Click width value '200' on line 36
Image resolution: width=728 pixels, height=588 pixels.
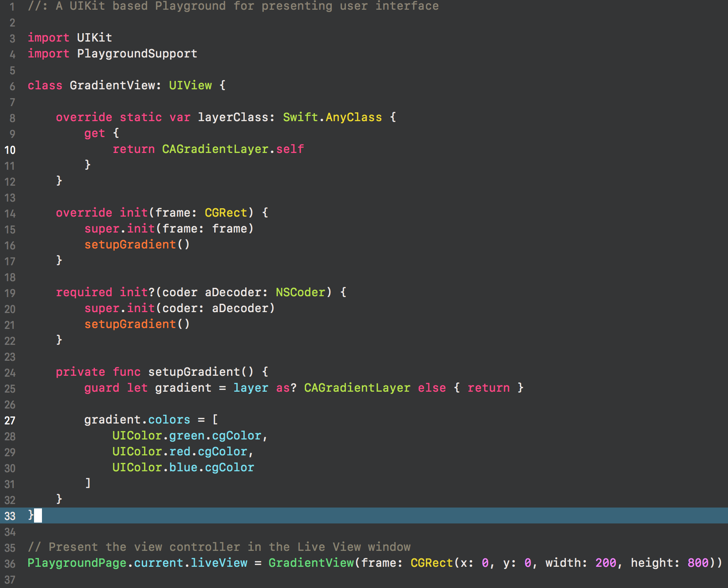[x=606, y=563]
